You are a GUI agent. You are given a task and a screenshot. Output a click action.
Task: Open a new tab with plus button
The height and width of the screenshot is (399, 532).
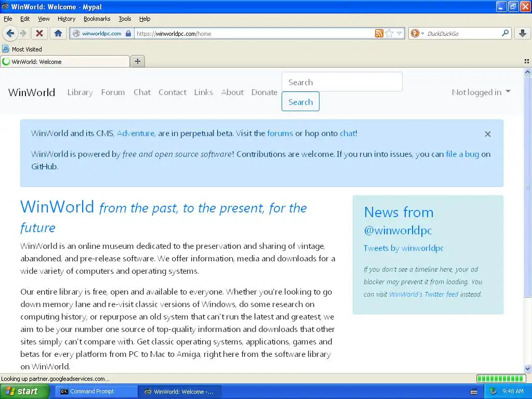(x=137, y=61)
